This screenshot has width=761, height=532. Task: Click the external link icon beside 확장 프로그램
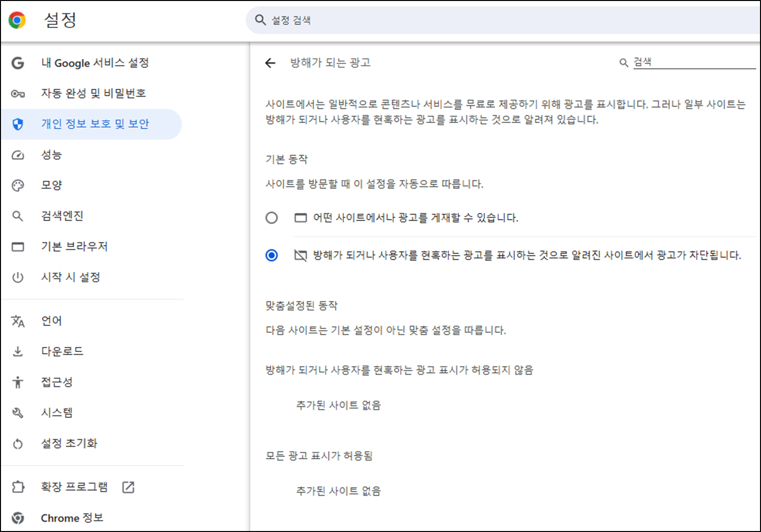coord(129,487)
